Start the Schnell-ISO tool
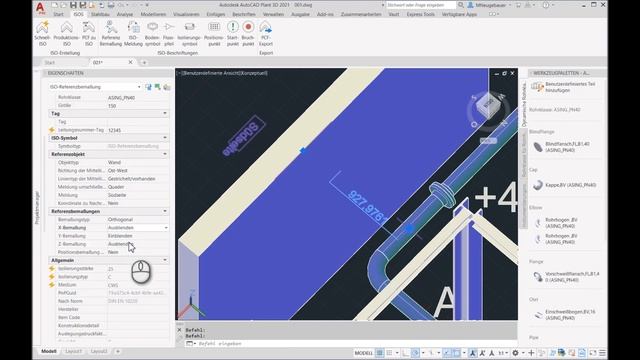 (42, 33)
